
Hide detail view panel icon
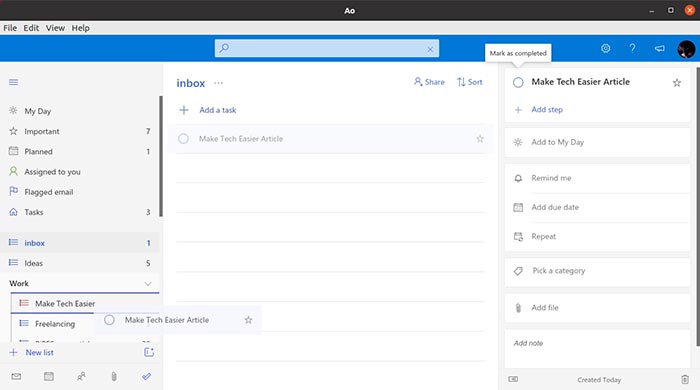click(x=513, y=379)
